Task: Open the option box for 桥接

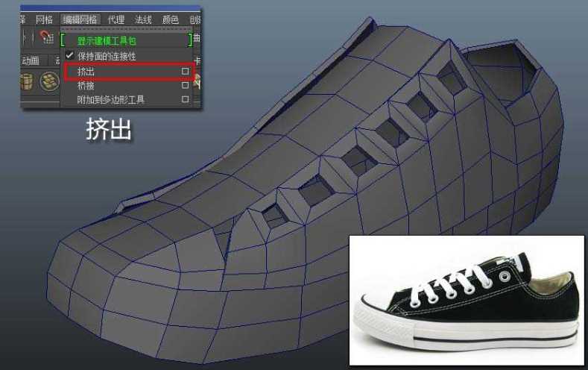Action: [x=185, y=85]
